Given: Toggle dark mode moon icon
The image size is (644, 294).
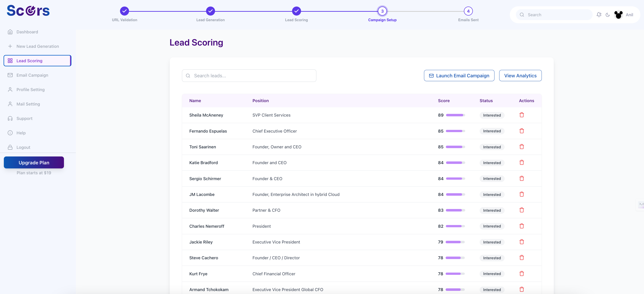Looking at the screenshot, I should [x=608, y=15].
